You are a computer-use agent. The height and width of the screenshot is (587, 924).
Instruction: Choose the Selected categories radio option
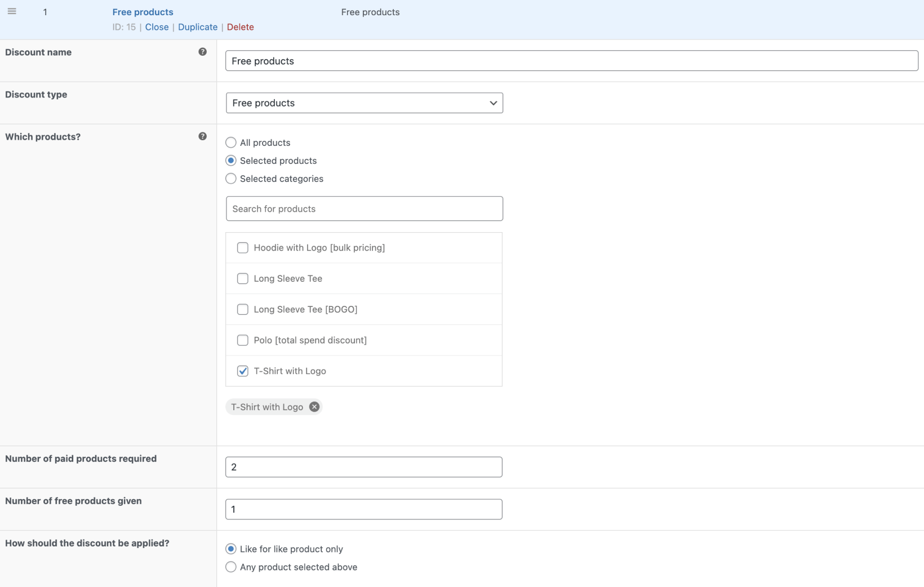[231, 179]
